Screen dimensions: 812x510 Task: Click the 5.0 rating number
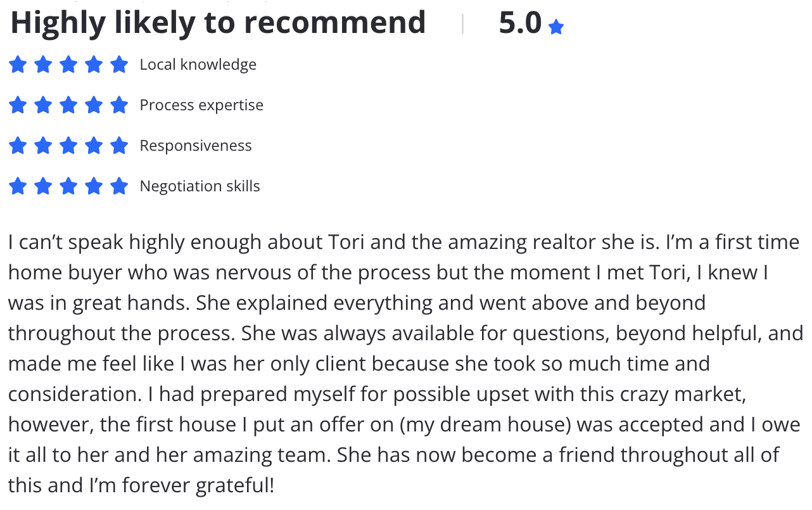click(520, 24)
